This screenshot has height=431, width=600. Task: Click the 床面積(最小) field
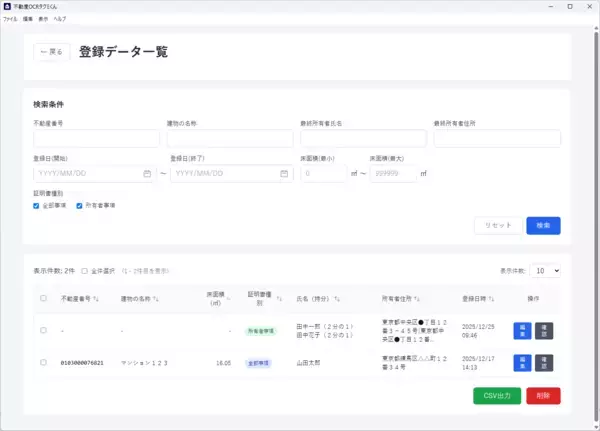pyautogui.click(x=324, y=174)
